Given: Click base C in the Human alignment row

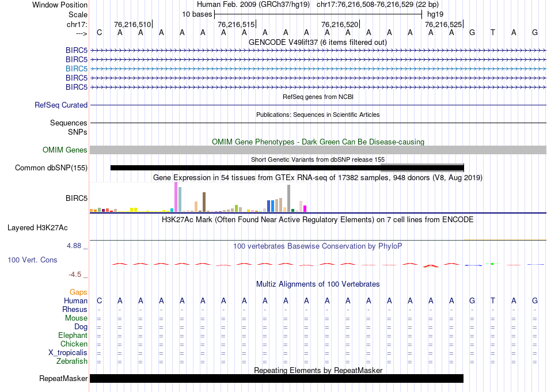Looking at the screenshot, I should (100, 300).
